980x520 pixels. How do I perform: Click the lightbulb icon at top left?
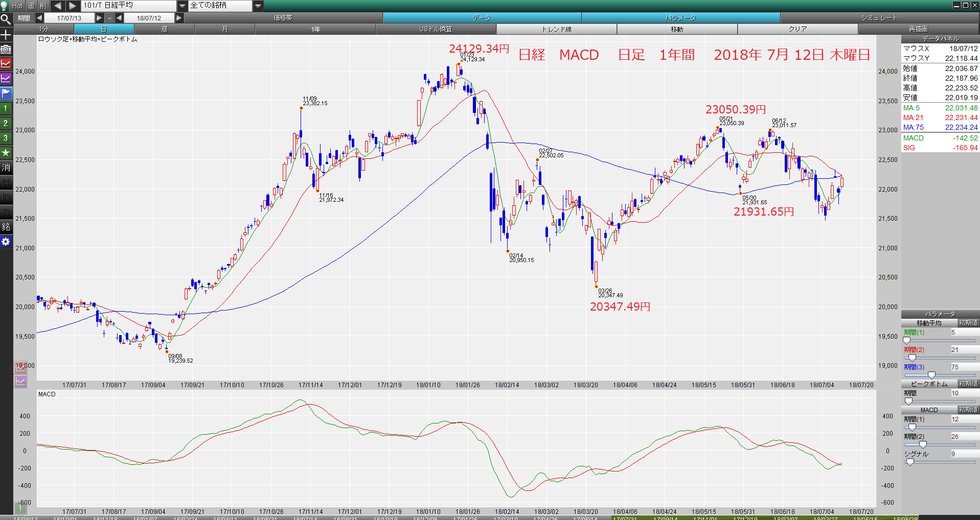5,6
